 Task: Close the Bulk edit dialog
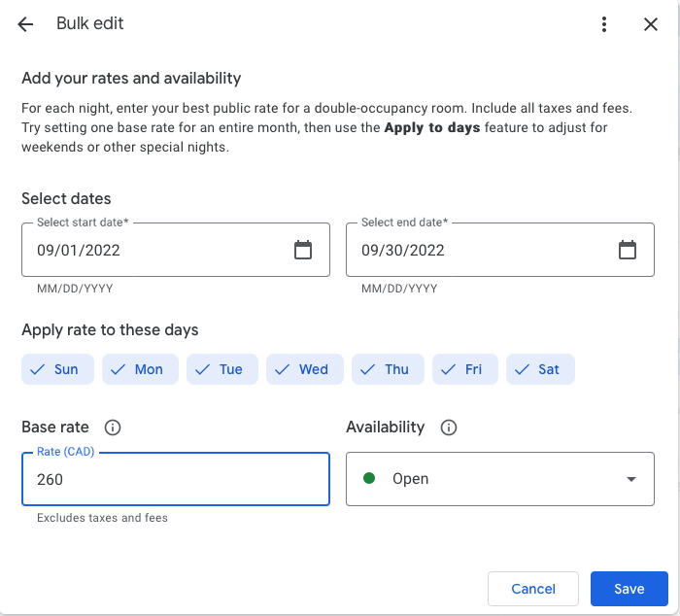651,24
